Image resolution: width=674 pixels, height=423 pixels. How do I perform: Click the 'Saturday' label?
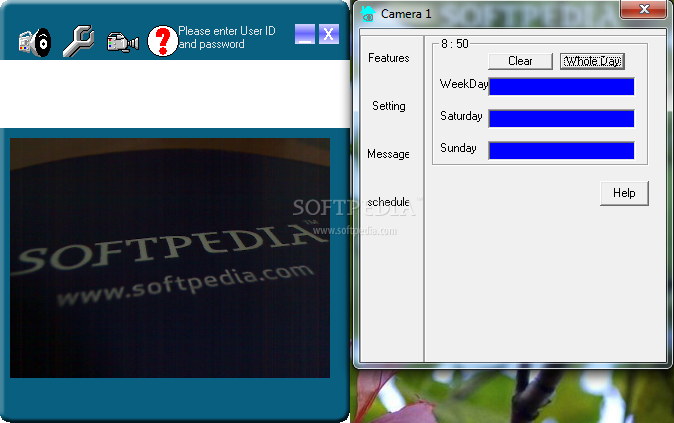pos(461,116)
